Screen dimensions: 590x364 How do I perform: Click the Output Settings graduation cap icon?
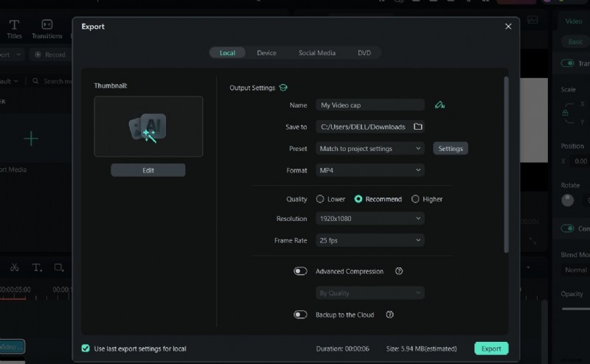(282, 88)
